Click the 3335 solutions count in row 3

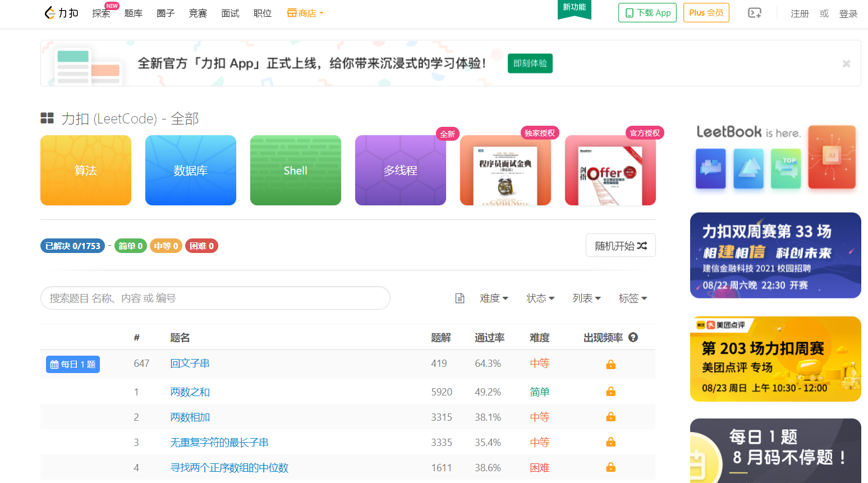point(442,443)
